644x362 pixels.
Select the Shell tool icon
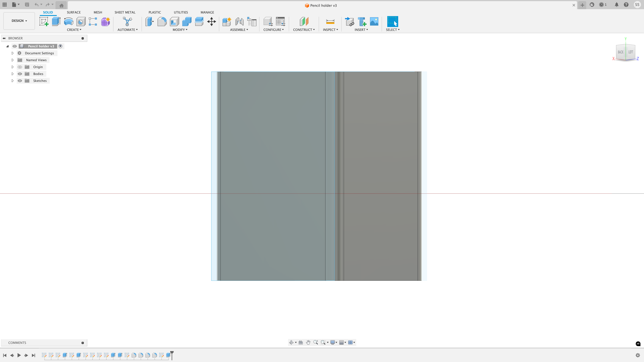pyautogui.click(x=174, y=22)
